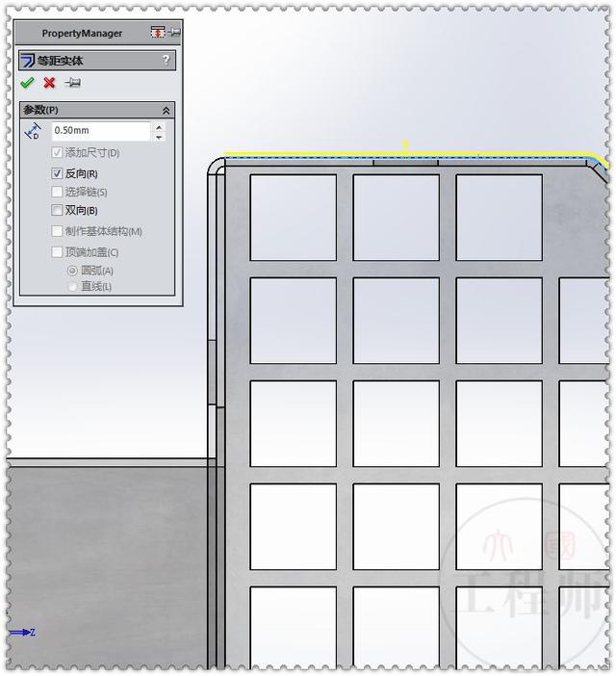Collapse the 参数(P) section chevron

[x=166, y=111]
